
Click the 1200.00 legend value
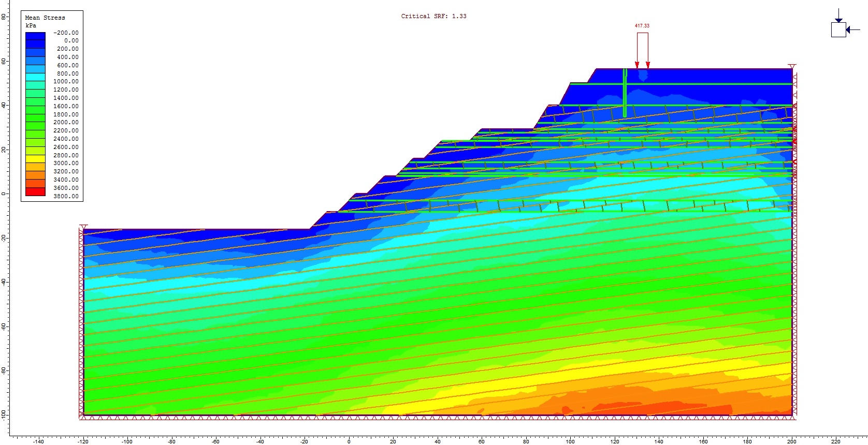click(x=66, y=90)
